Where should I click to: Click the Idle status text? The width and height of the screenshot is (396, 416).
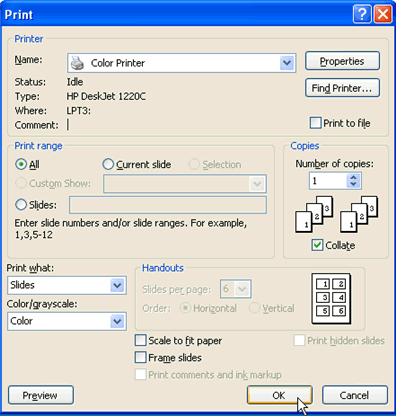point(75,82)
